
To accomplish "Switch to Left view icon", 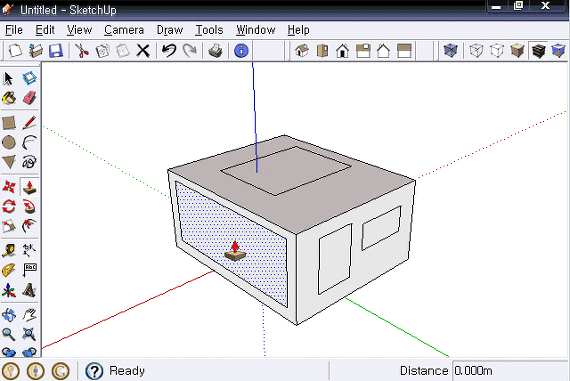I will tap(404, 51).
